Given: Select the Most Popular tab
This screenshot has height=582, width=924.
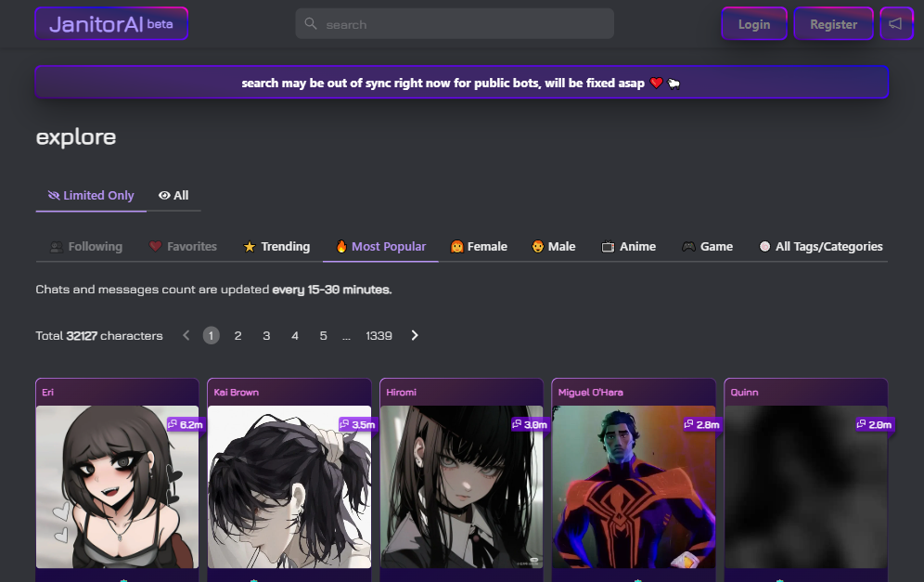Looking at the screenshot, I should [x=380, y=247].
